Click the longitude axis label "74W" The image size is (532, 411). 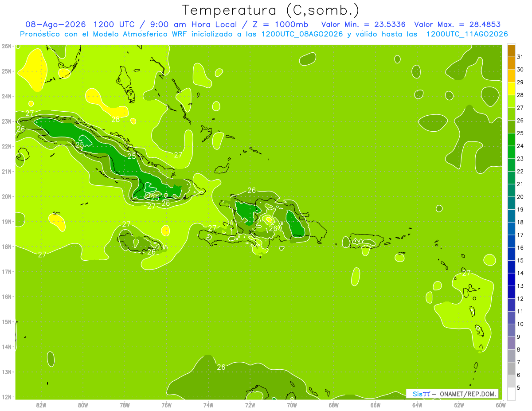click(x=208, y=405)
